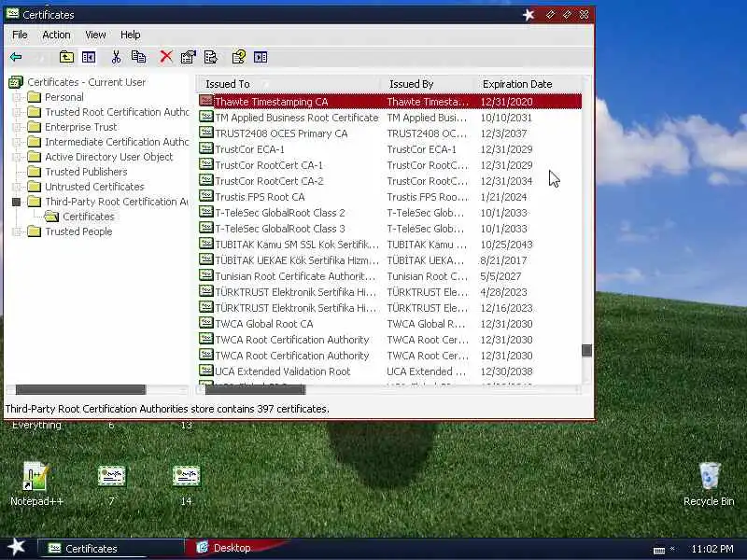
Task: Click the red Delete X icon
Action: pyautogui.click(x=166, y=57)
